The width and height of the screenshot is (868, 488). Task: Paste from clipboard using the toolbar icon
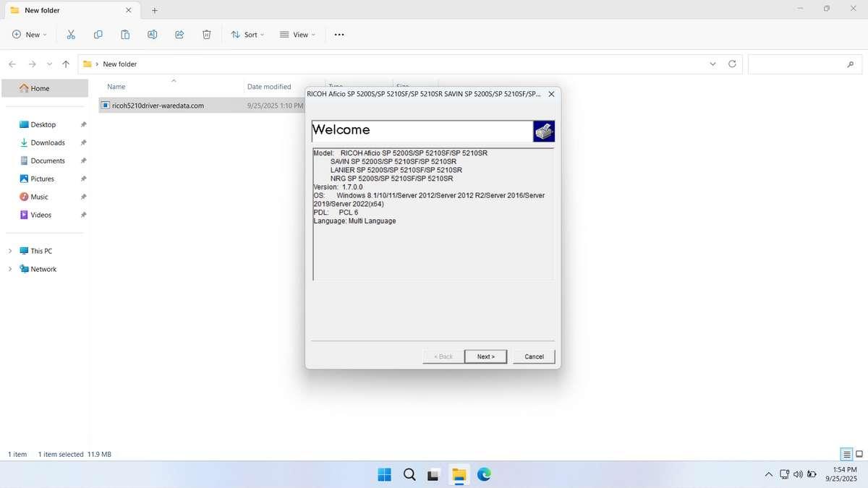click(x=125, y=34)
